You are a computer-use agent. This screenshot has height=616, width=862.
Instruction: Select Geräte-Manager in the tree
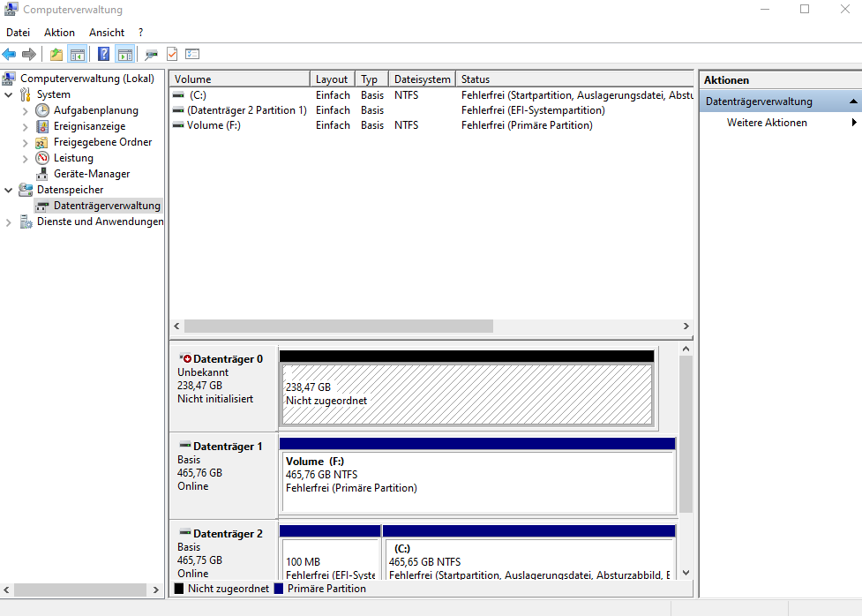tap(92, 174)
